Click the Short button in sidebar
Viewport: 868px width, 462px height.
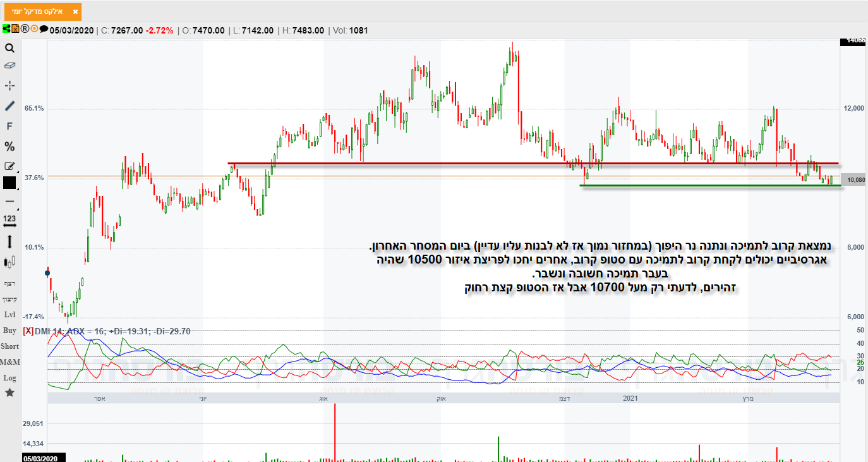pyautogui.click(x=9, y=346)
